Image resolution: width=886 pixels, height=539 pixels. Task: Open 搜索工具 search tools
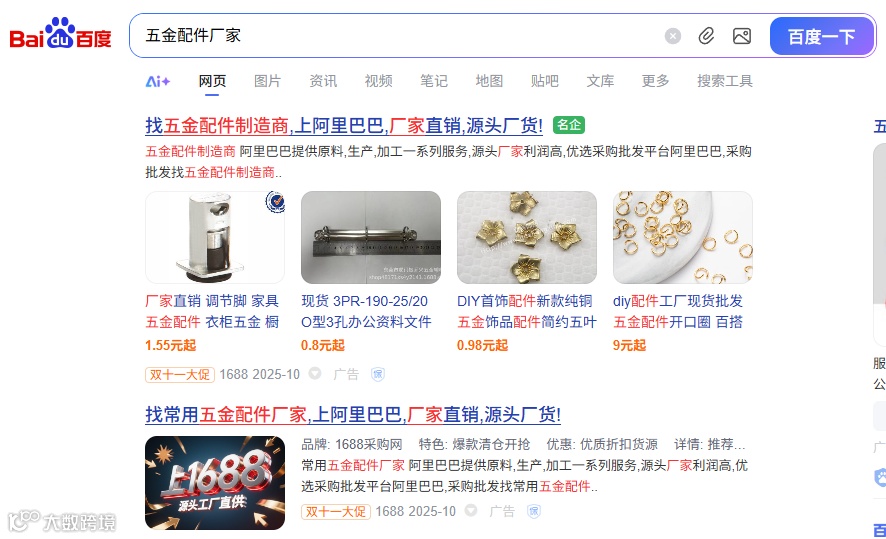(725, 81)
